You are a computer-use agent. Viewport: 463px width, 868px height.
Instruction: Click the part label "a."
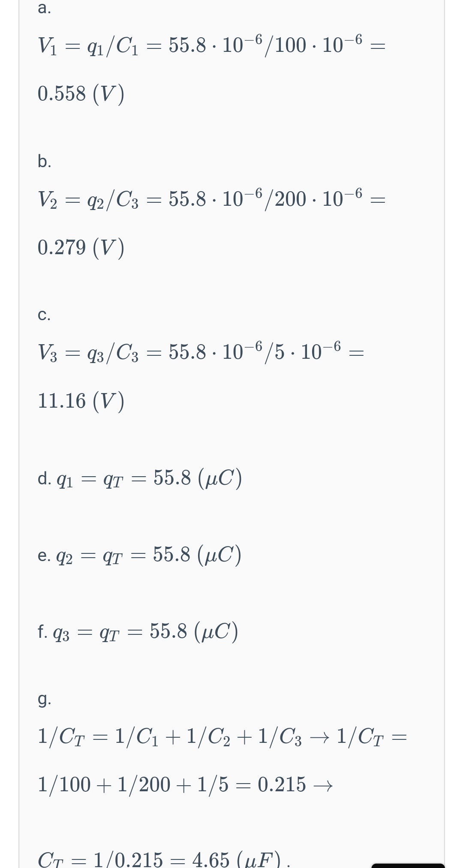[44, 8]
